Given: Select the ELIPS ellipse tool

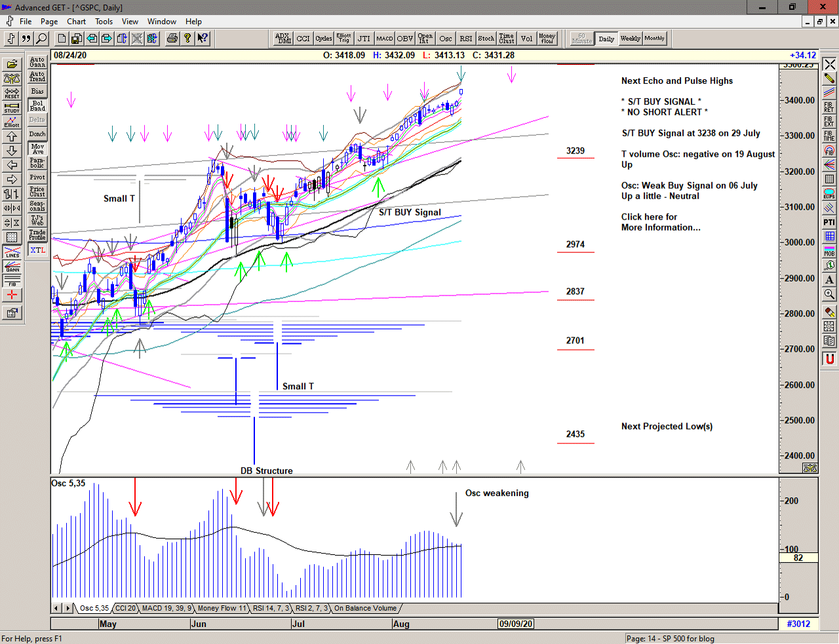Looking at the screenshot, I should [x=829, y=193].
